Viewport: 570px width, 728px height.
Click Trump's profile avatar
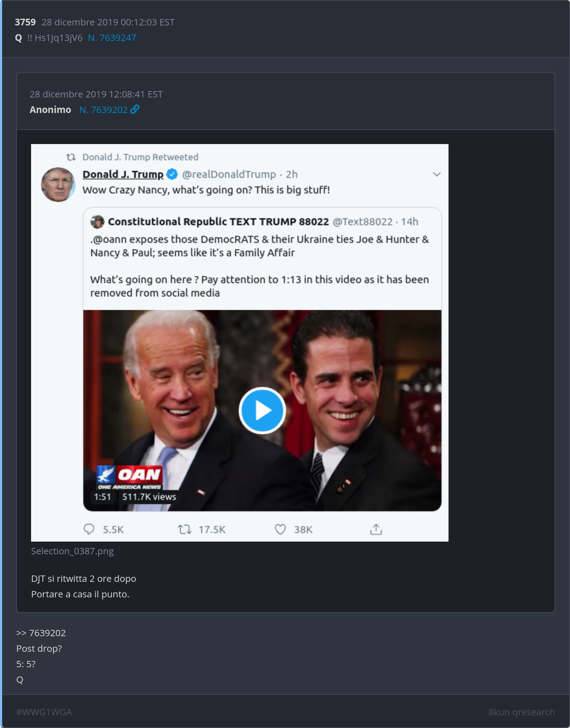[x=58, y=185]
